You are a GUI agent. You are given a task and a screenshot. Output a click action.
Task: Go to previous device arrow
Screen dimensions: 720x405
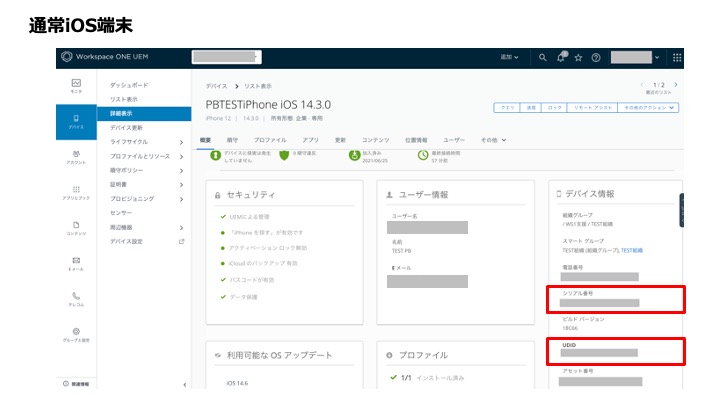642,84
